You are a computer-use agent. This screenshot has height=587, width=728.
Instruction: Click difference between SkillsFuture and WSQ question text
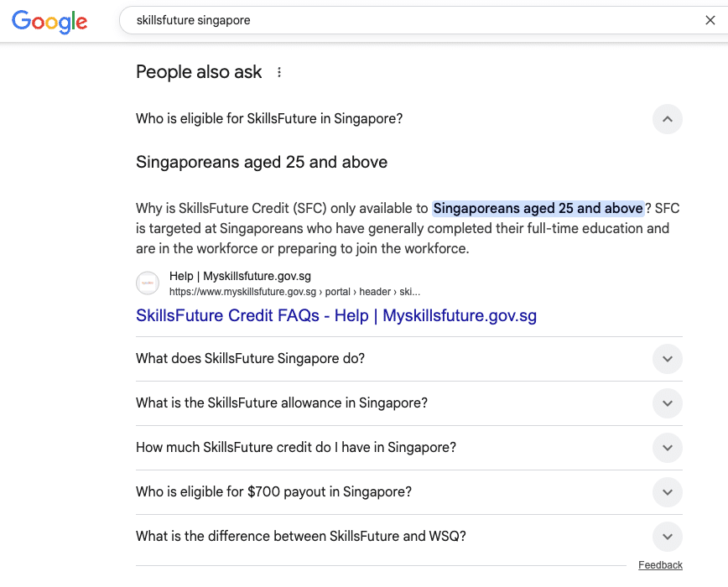coord(301,537)
